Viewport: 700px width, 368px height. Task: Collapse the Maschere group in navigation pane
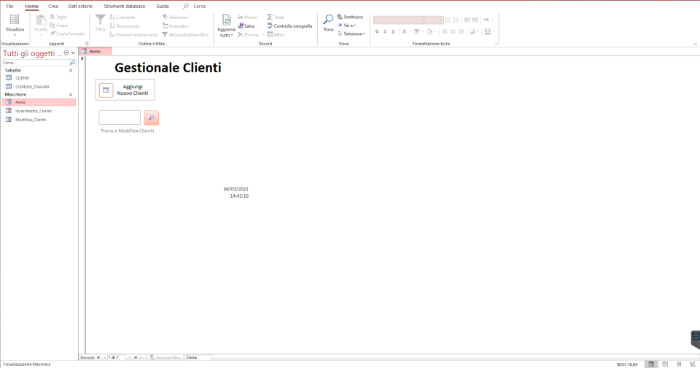coord(71,95)
